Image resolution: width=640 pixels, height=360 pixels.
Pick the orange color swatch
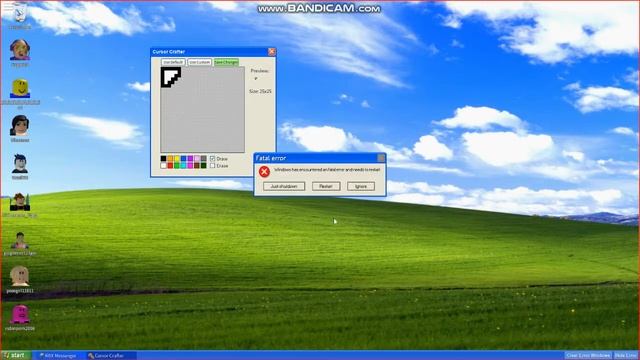point(170,158)
